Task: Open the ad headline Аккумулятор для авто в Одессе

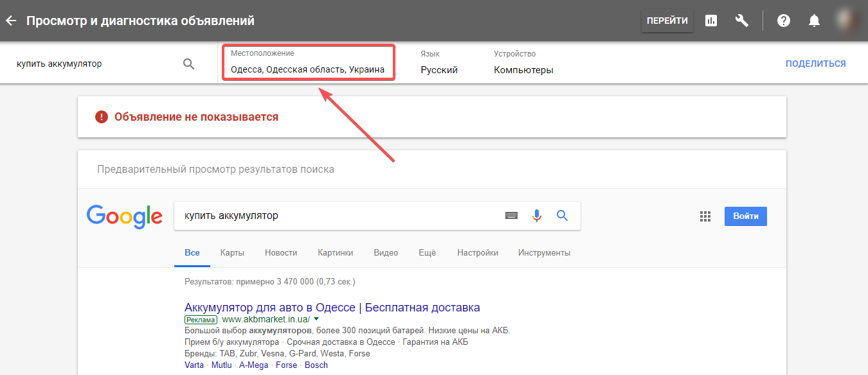Action: (x=332, y=307)
